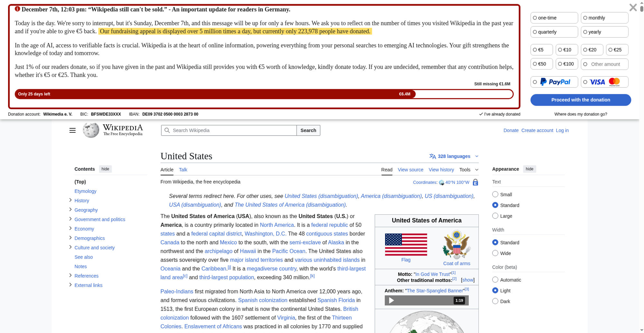Click the coordinates globe icon

441,183
